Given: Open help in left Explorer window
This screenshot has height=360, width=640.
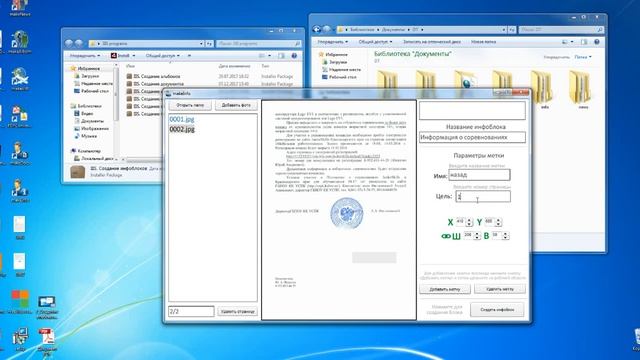Looking at the screenshot, I should [294, 56].
